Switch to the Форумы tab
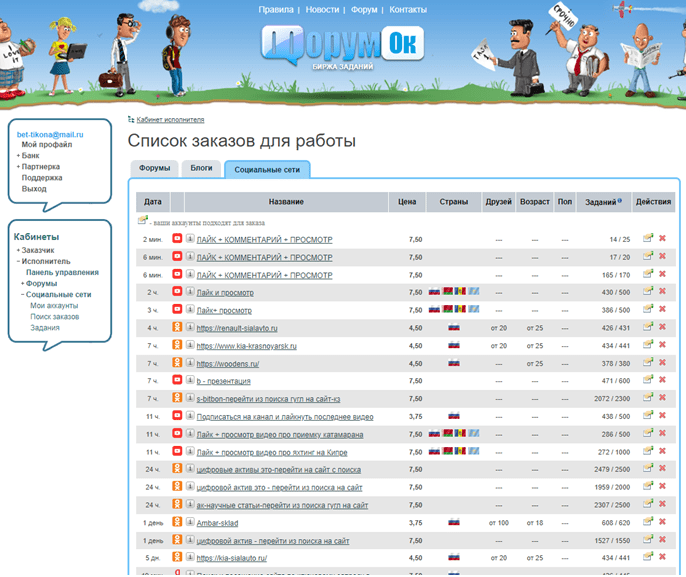The image size is (686, 577). click(154, 168)
